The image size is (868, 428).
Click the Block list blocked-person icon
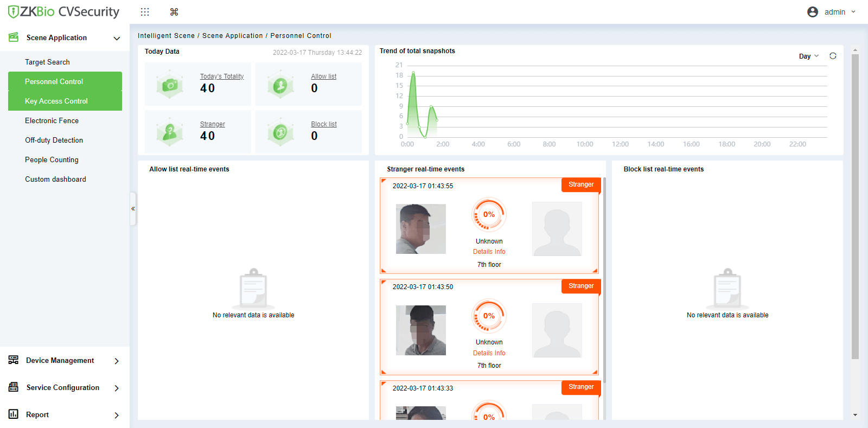[x=280, y=132]
